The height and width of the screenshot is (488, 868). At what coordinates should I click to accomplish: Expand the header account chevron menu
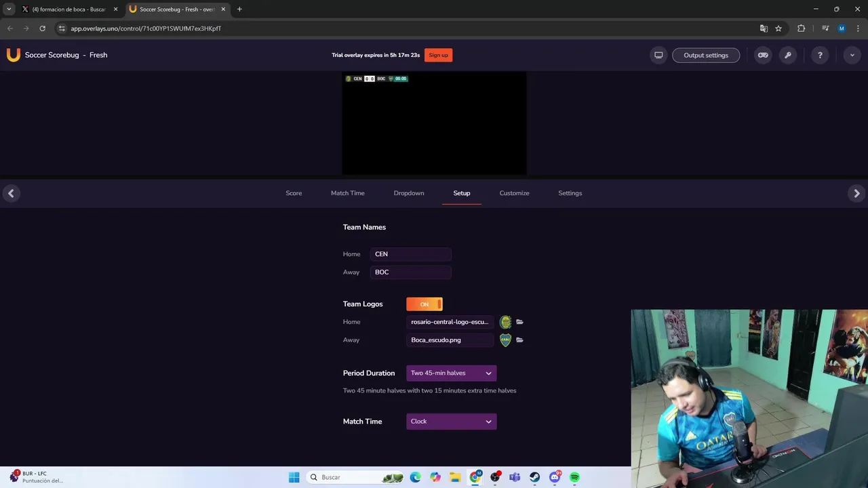tap(852, 56)
